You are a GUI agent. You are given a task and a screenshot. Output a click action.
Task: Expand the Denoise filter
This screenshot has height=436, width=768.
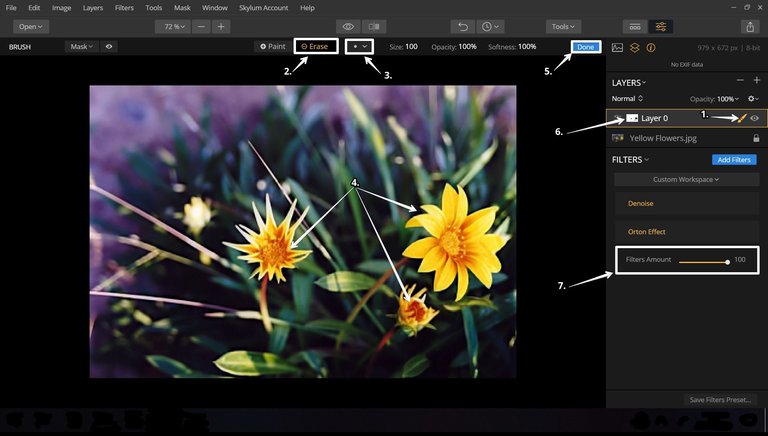point(686,203)
